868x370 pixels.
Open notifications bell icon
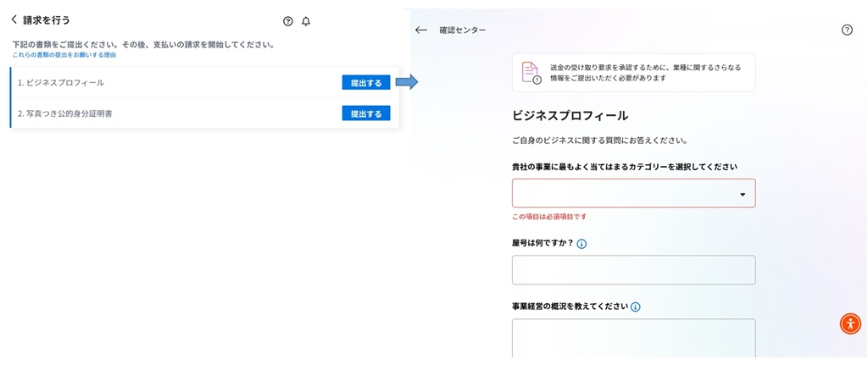[306, 21]
